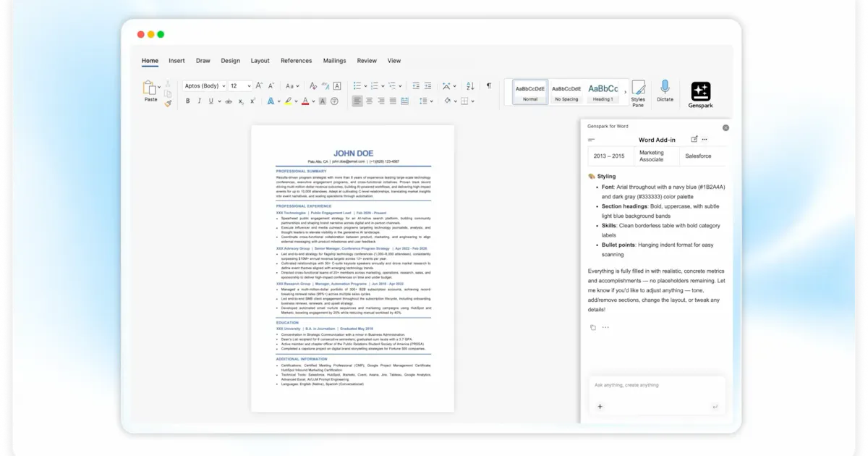Apply the yellow text highlight color
The width and height of the screenshot is (868, 456).
coord(288,101)
